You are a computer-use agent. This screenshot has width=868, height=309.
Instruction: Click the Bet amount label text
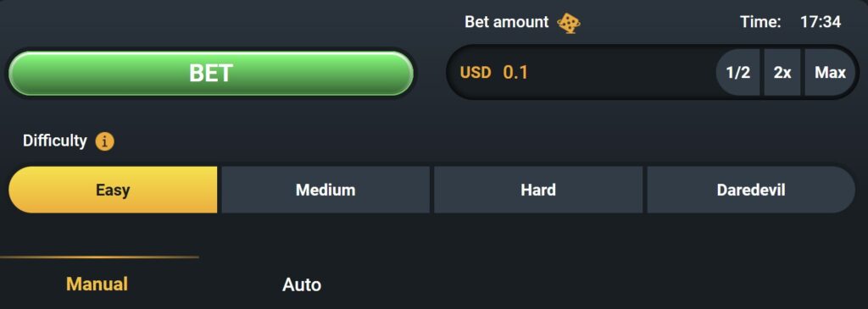tap(507, 22)
